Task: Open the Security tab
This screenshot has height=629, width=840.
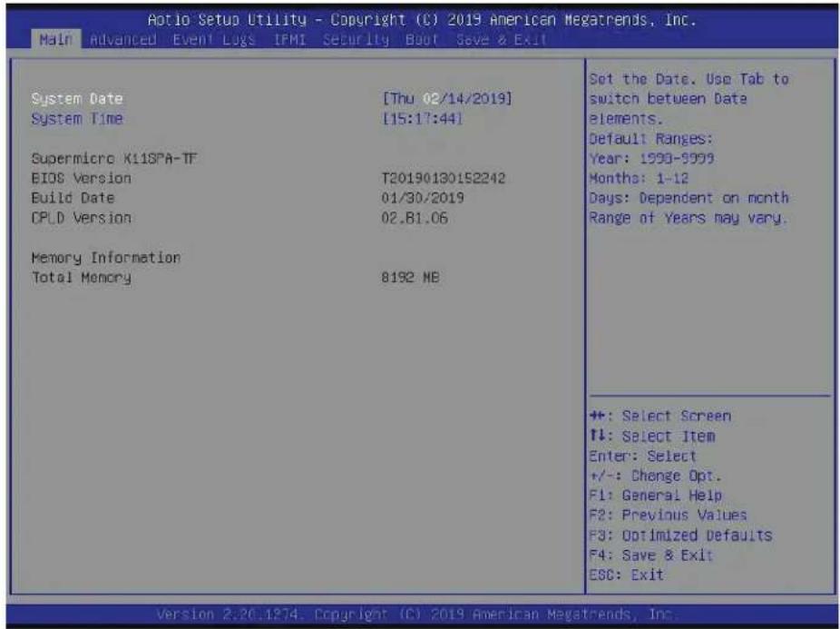Action: 356,40
